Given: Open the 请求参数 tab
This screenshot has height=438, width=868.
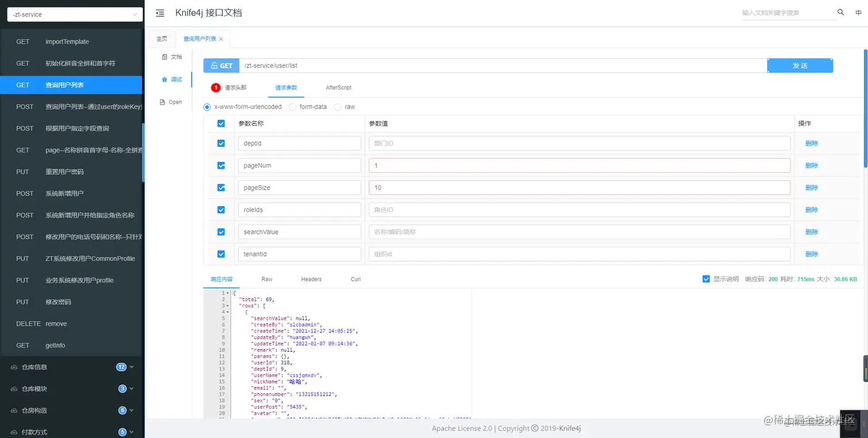Looking at the screenshot, I should (286, 88).
